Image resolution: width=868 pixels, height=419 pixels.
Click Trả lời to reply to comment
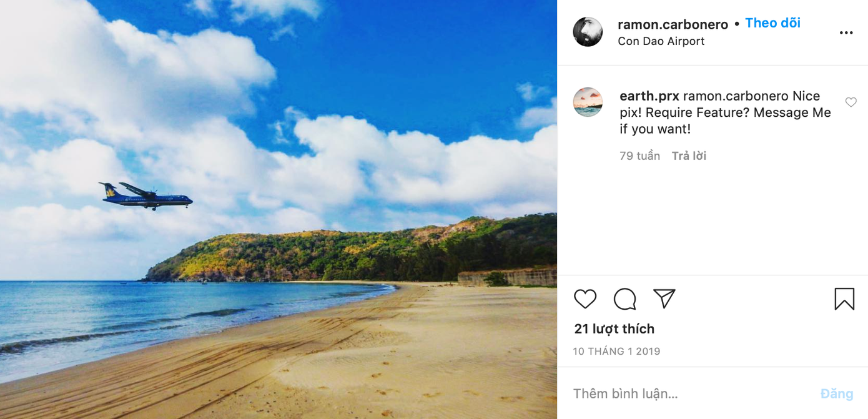pos(689,156)
